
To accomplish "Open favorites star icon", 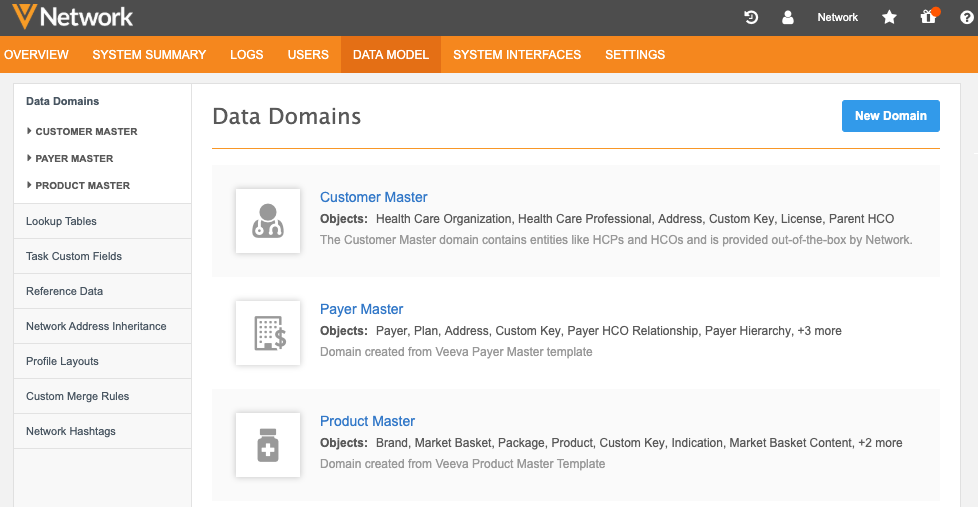I will [x=889, y=17].
